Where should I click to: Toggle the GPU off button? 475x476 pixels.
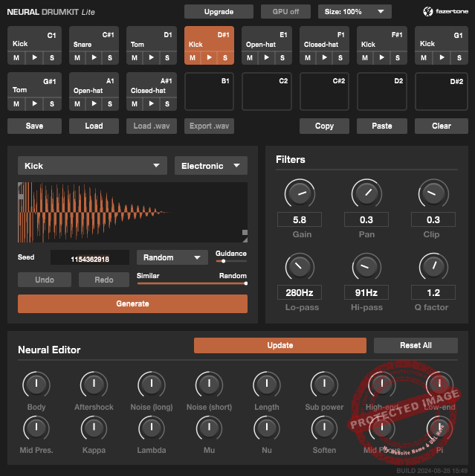tap(285, 12)
